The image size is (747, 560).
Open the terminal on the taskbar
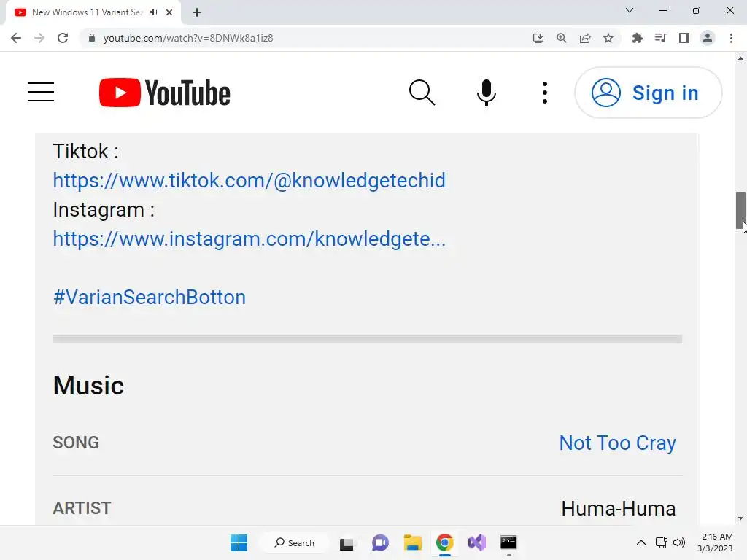[508, 542]
